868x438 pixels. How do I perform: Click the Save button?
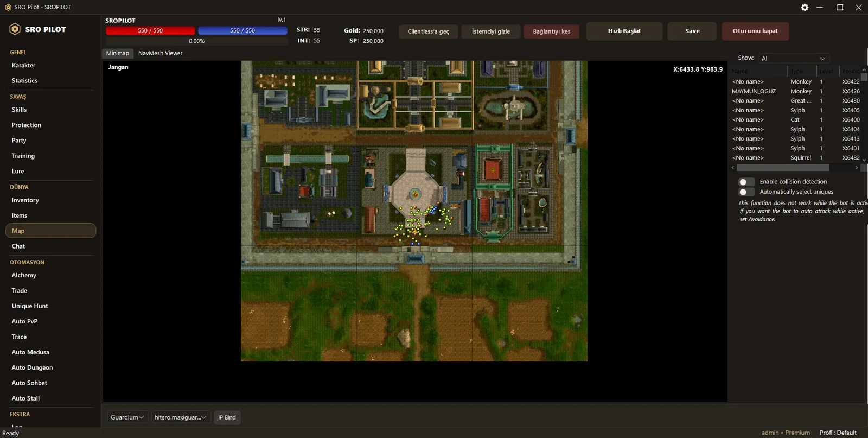click(692, 31)
